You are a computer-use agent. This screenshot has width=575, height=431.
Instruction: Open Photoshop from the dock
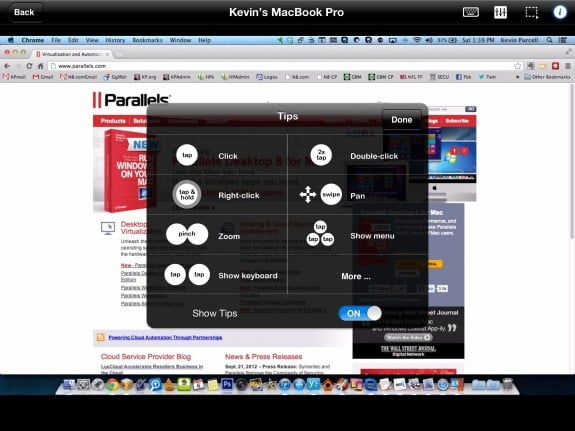pos(227,384)
